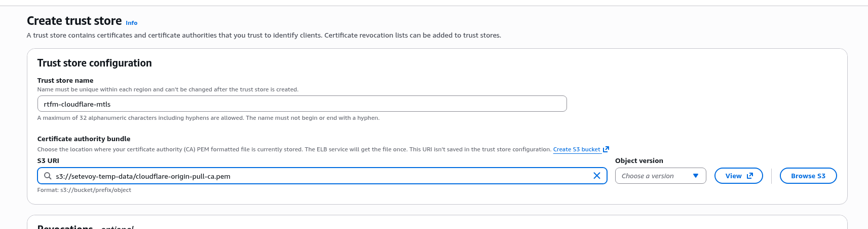Clear the S3 URI field with X icon

click(x=596, y=176)
